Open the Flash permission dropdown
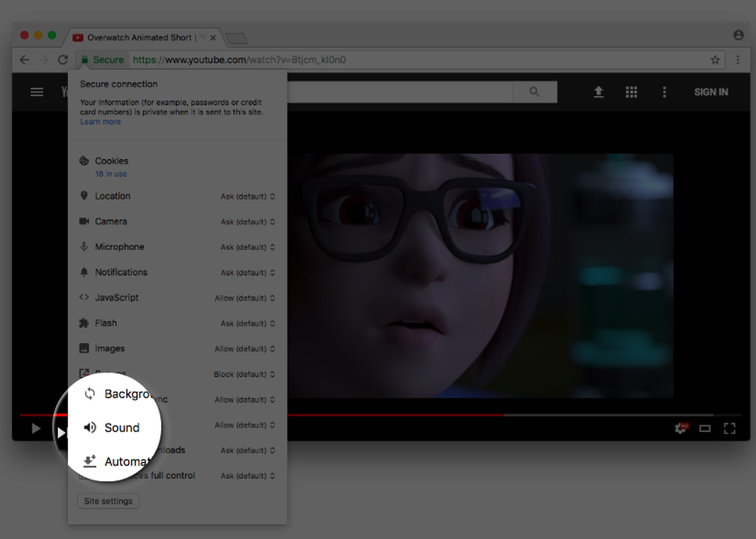Image resolution: width=756 pixels, height=539 pixels. 248,323
